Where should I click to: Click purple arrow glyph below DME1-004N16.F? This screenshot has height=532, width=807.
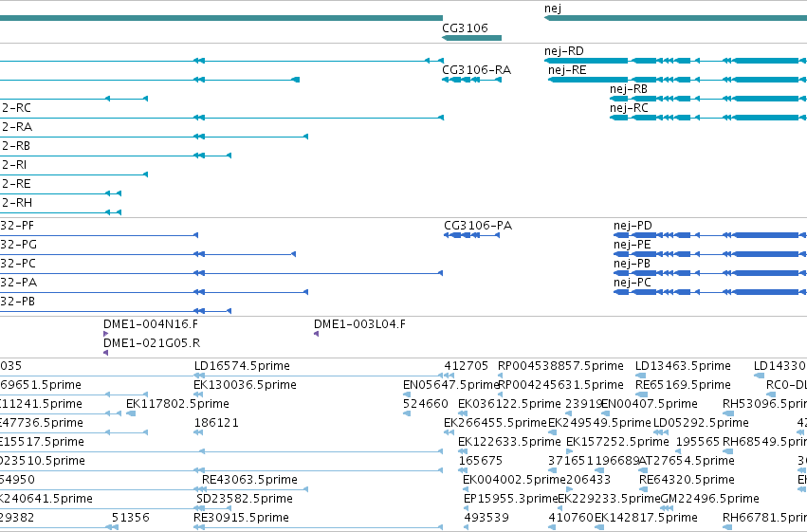pyautogui.click(x=105, y=334)
